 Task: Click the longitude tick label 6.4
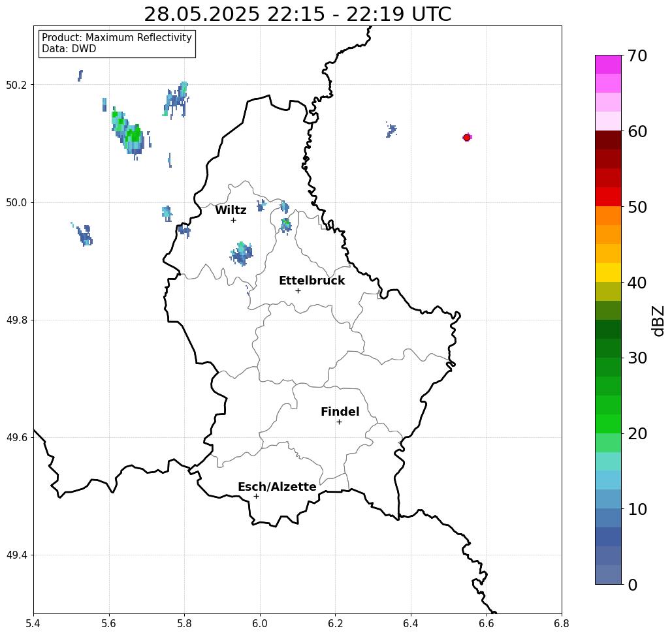click(411, 623)
